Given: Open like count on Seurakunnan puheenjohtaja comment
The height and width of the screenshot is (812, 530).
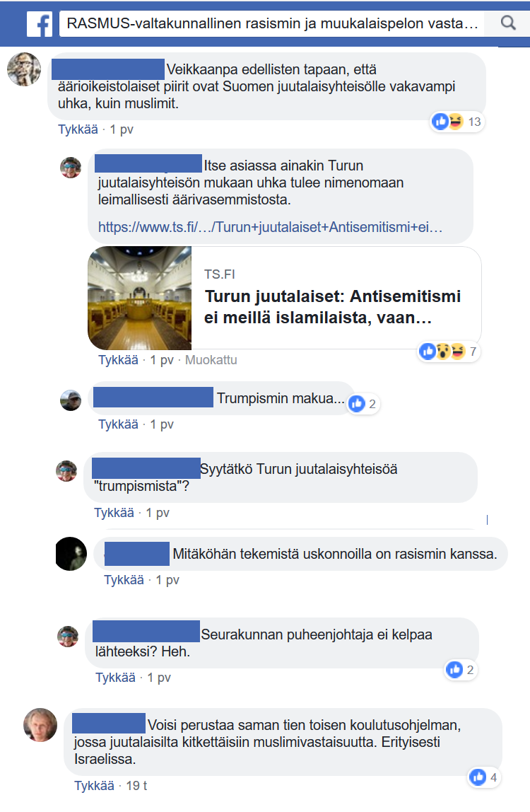Looking at the screenshot, I should (x=460, y=670).
